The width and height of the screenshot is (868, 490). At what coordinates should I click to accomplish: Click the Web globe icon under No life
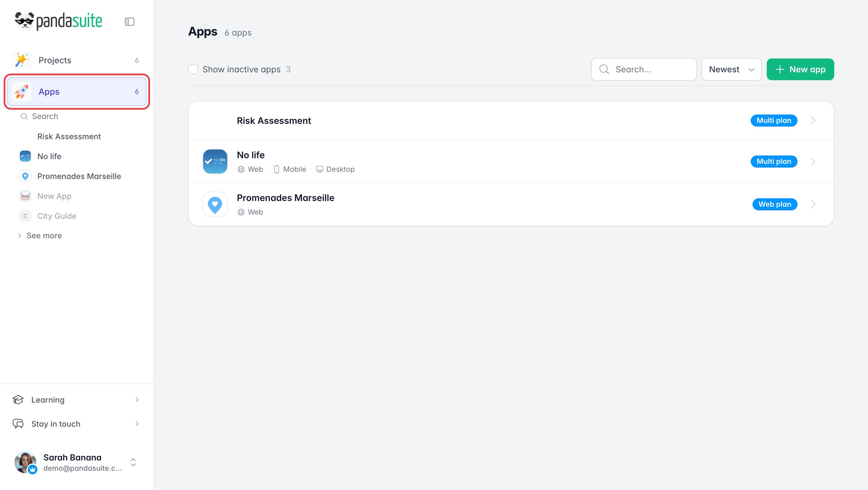coord(241,170)
